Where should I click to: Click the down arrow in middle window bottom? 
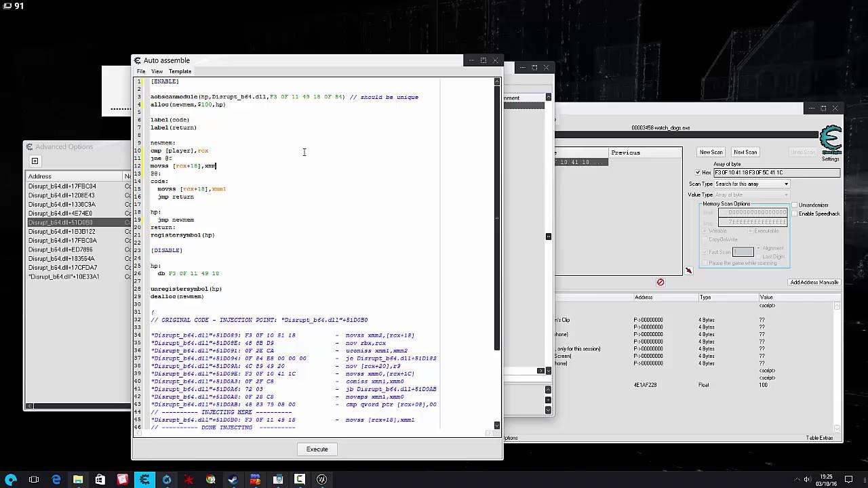[549, 409]
